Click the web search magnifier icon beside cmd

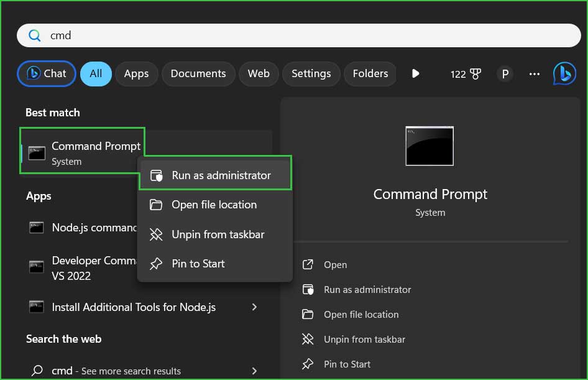tap(37, 371)
